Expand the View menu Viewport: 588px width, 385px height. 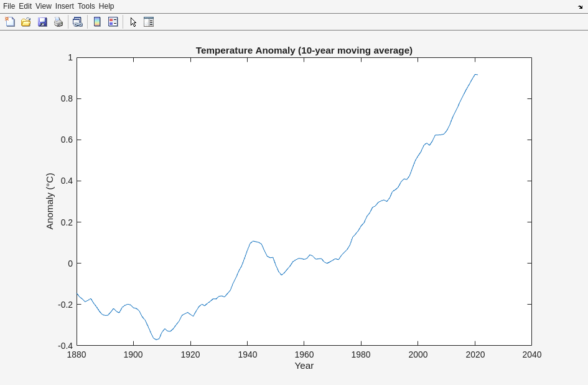point(44,6)
